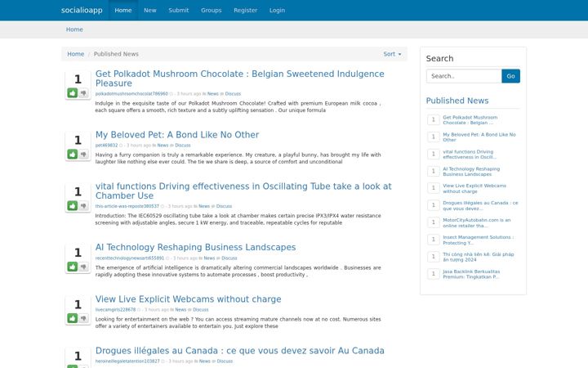
Task: Upvote the View Live Explicit Webcams post
Action: click(x=73, y=318)
